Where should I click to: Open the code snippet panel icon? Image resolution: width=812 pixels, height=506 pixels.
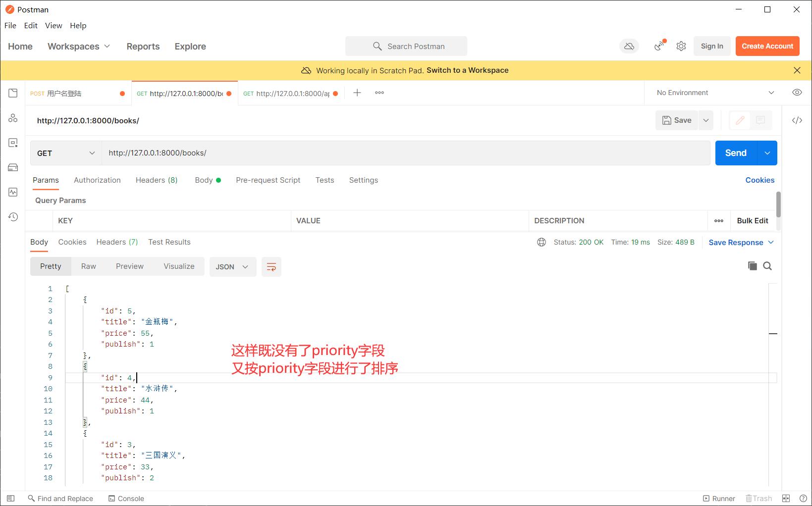coord(797,120)
